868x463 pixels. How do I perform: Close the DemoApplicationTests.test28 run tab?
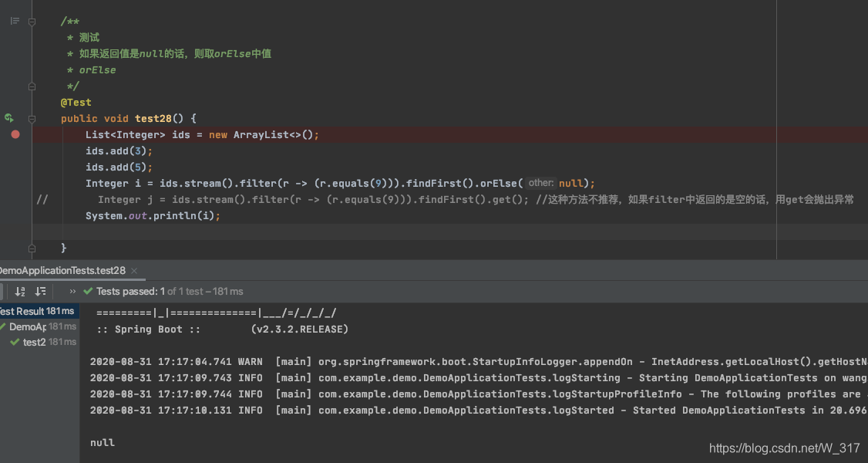(x=134, y=271)
